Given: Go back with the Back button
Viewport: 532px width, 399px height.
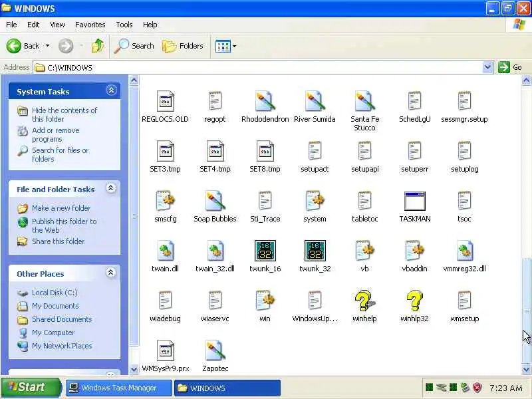Looking at the screenshot, I should [23, 46].
